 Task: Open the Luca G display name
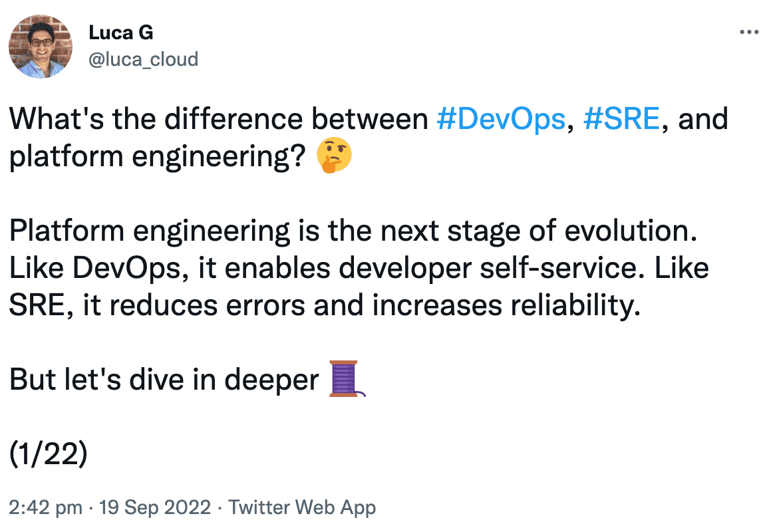coord(121,33)
